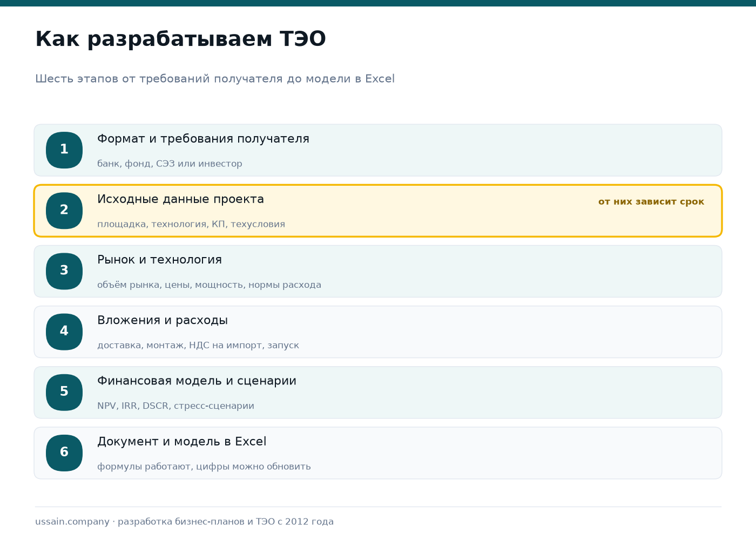Click the heading "Как разрабатываем ТЭО"

tap(180, 39)
